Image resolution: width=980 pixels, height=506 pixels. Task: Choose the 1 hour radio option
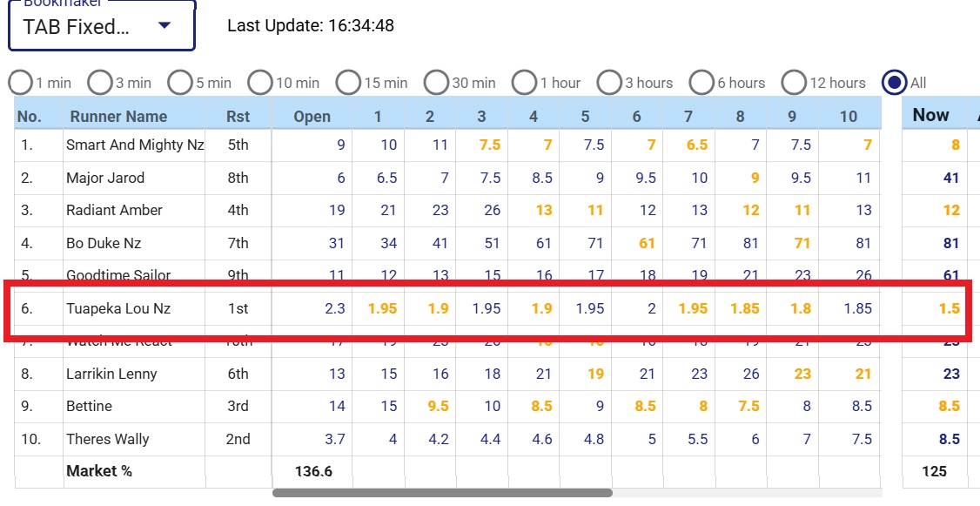[x=524, y=83]
